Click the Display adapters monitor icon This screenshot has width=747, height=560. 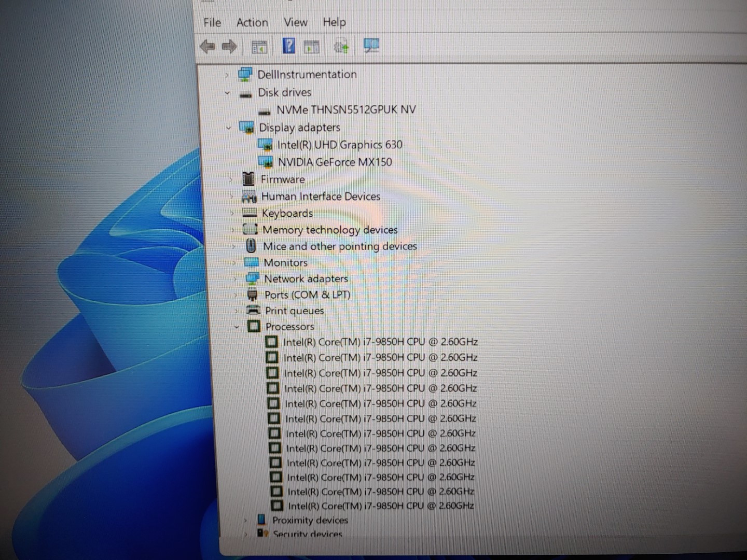[246, 128]
